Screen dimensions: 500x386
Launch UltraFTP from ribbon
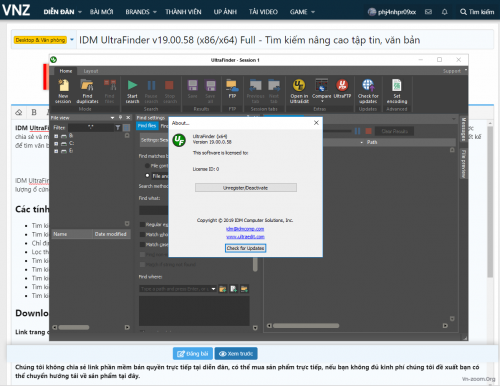pyautogui.click(x=342, y=89)
